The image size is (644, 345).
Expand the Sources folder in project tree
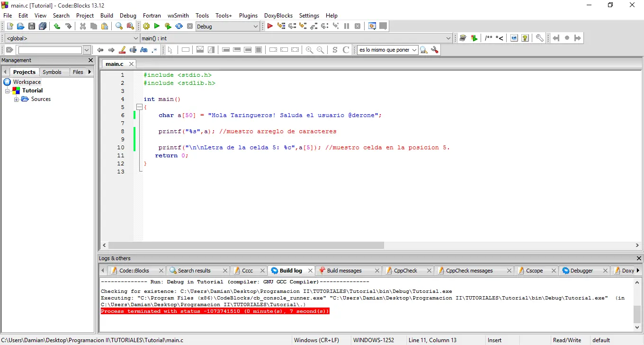tap(17, 100)
